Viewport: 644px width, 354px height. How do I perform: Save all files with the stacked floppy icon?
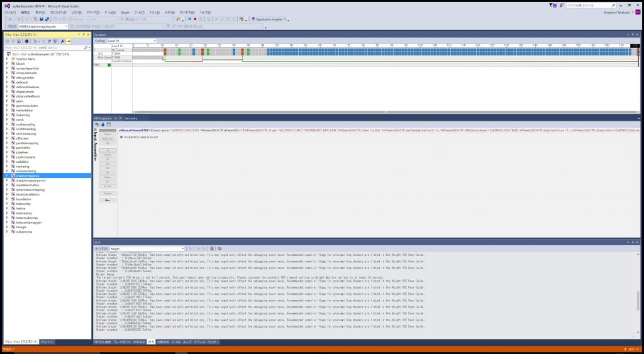point(47,19)
